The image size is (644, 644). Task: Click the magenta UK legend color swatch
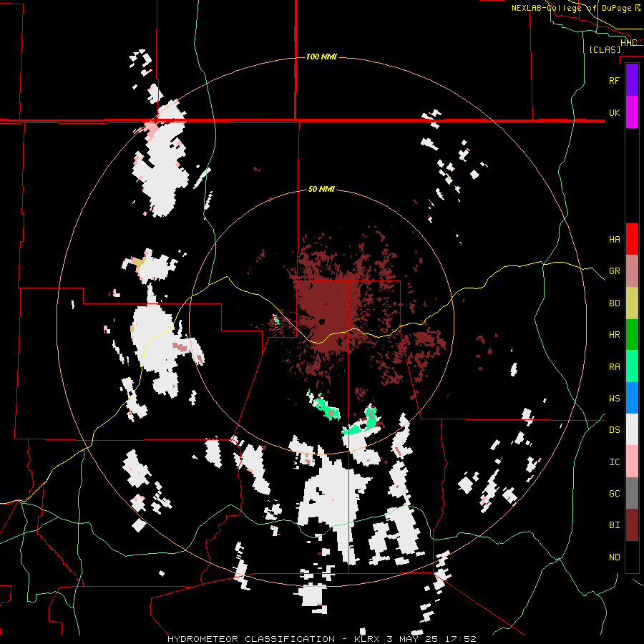[x=632, y=112]
